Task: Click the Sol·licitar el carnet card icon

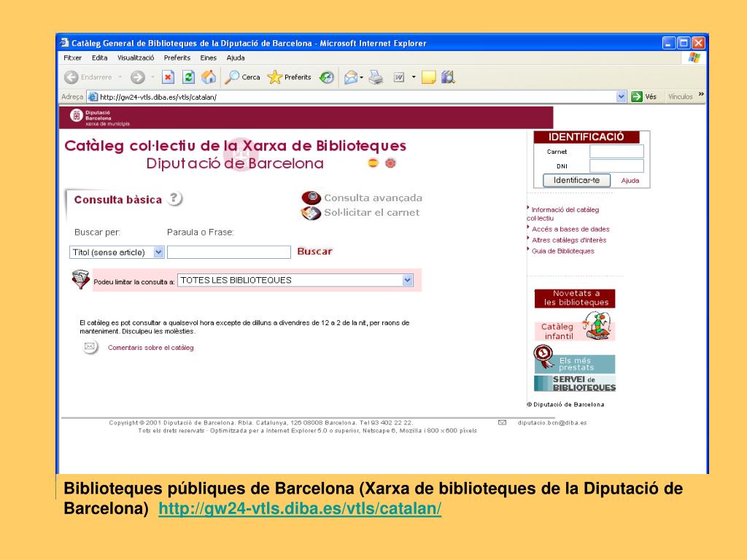Action: (311, 213)
